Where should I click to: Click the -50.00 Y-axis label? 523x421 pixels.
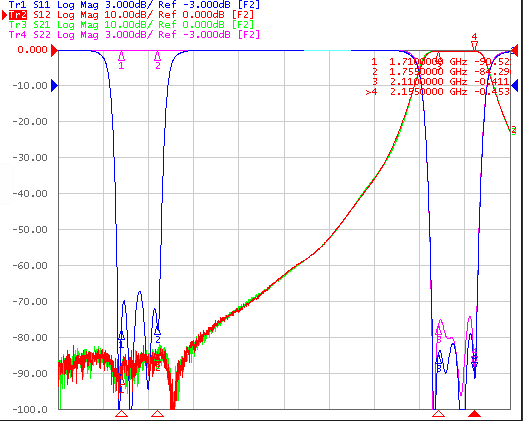tap(30, 230)
